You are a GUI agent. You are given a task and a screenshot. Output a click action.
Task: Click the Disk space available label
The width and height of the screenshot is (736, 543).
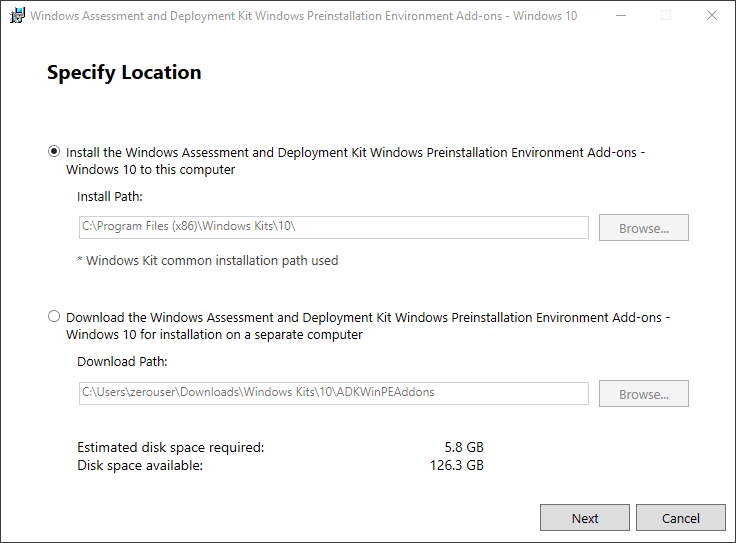click(140, 465)
